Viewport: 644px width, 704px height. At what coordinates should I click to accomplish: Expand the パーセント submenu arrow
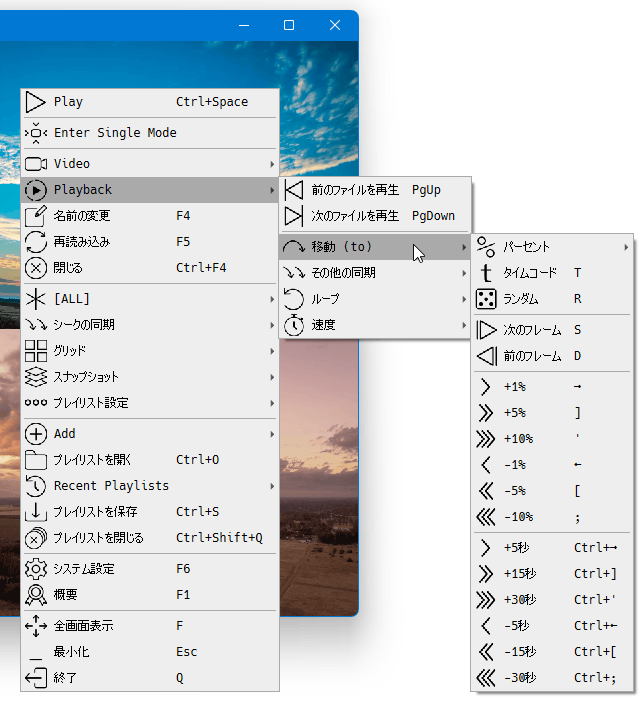click(x=626, y=247)
